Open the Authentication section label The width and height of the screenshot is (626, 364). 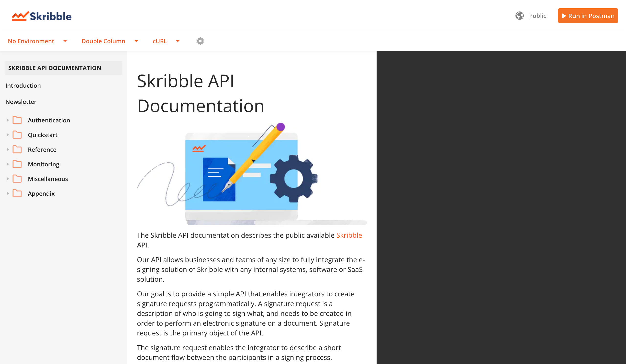click(49, 120)
